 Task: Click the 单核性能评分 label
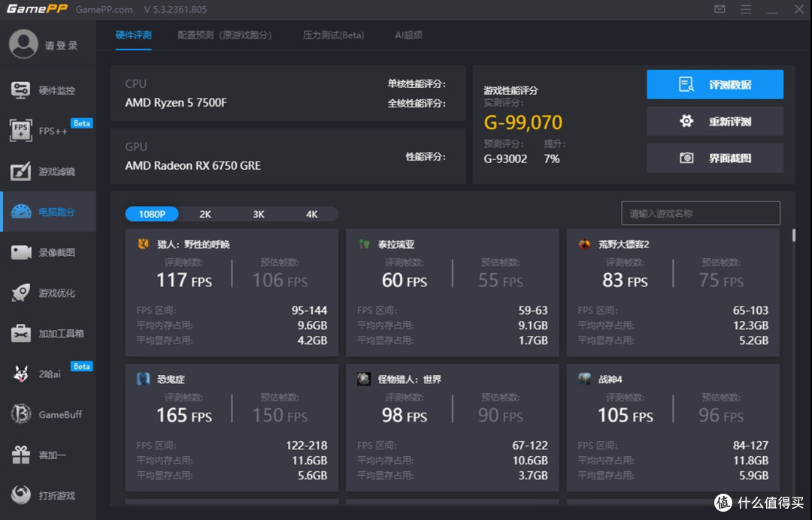pos(417,84)
